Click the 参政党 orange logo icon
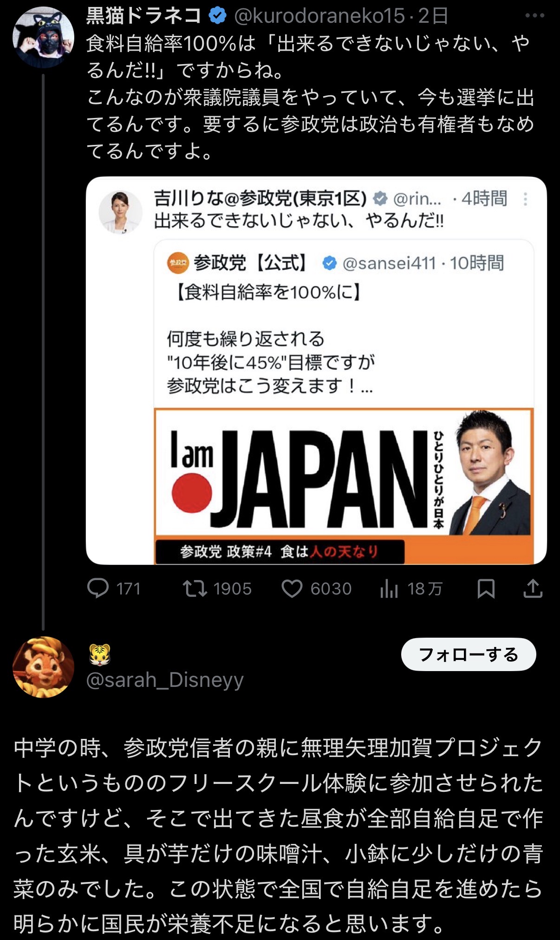560x940 pixels. [x=178, y=263]
